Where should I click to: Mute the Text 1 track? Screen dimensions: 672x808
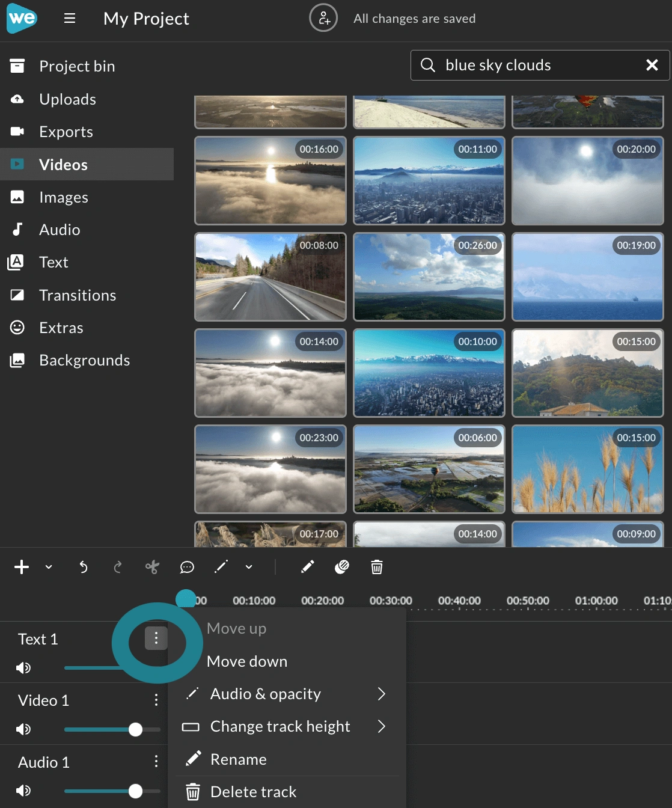pyautogui.click(x=23, y=668)
